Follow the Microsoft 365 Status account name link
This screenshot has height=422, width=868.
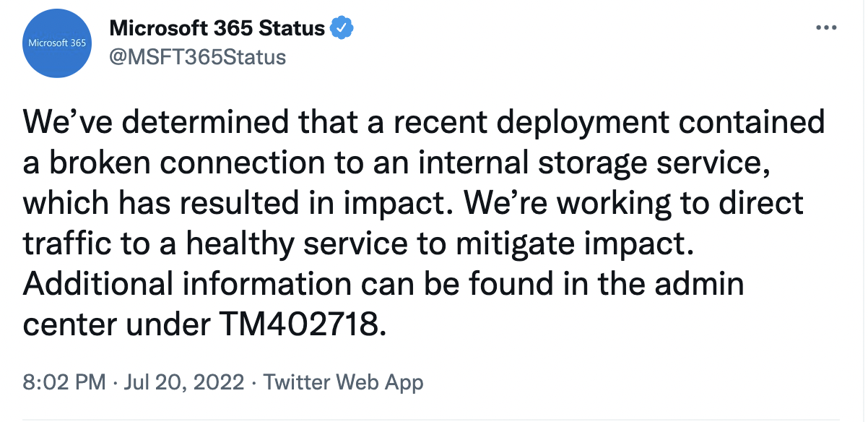(x=217, y=27)
